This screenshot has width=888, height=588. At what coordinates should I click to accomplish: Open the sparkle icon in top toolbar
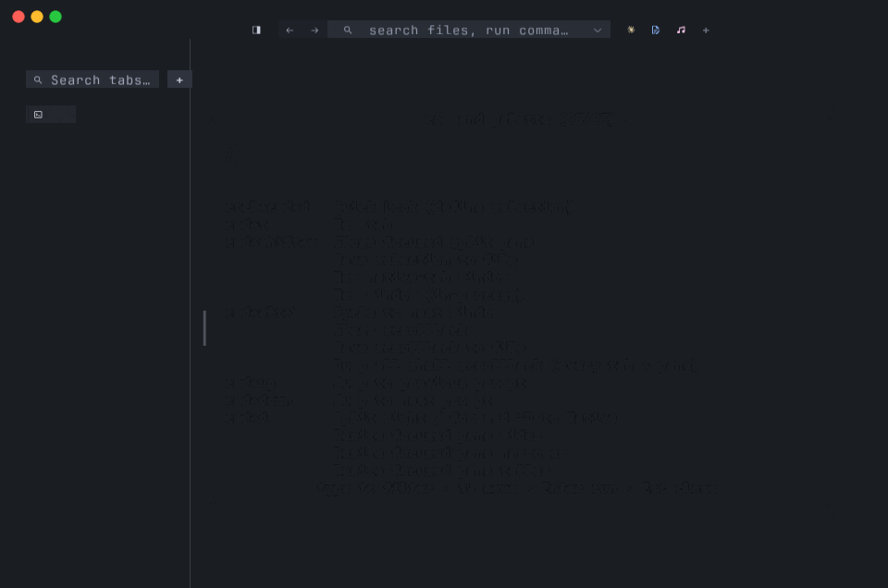click(631, 30)
